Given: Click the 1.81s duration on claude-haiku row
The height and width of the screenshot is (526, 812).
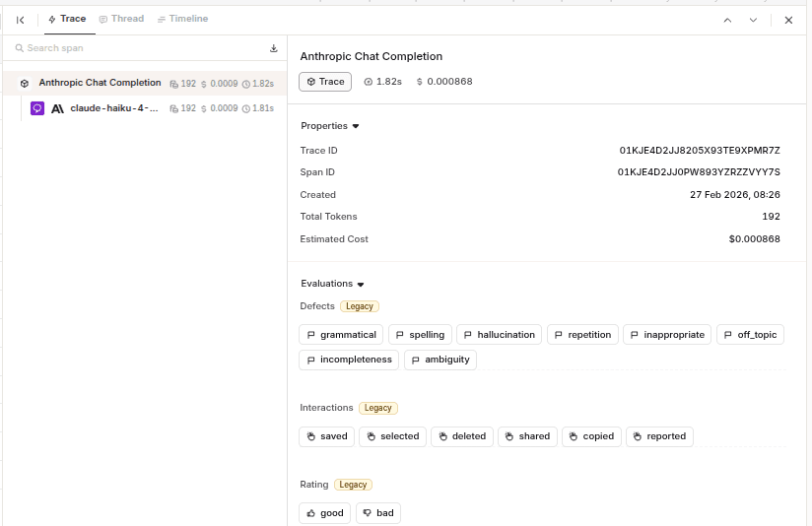Looking at the screenshot, I should pyautogui.click(x=258, y=108).
